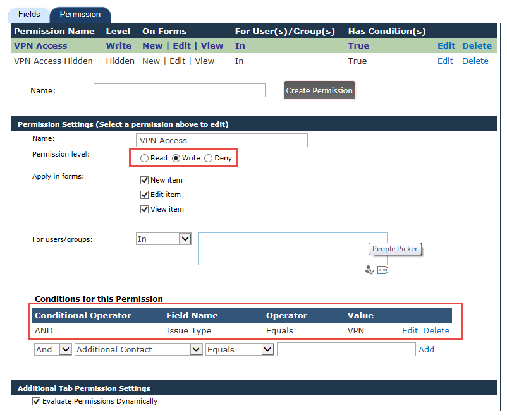The width and height of the screenshot is (507, 420).
Task: Switch to the Fields tab
Action: [x=29, y=15]
